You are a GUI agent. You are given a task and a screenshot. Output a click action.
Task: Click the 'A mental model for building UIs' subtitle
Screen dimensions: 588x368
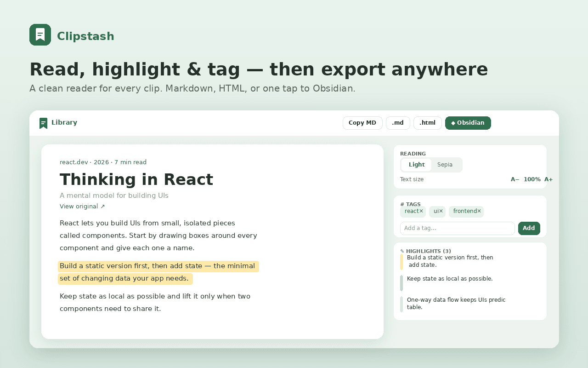point(114,195)
